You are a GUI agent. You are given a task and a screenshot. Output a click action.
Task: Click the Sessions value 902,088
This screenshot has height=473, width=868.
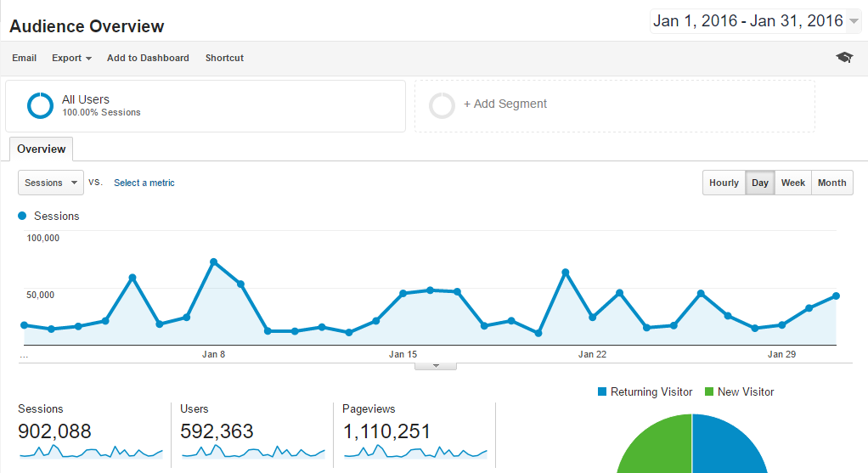[54, 431]
